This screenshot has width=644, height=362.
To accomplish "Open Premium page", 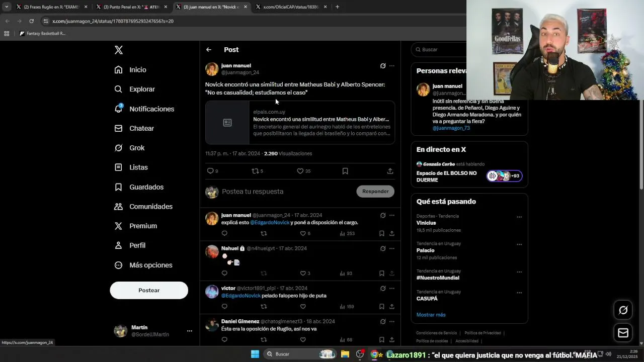I will tap(135, 226).
